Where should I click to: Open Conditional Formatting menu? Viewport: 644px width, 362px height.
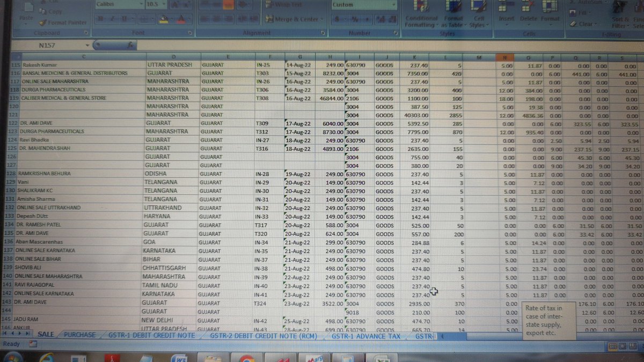[x=421, y=15]
